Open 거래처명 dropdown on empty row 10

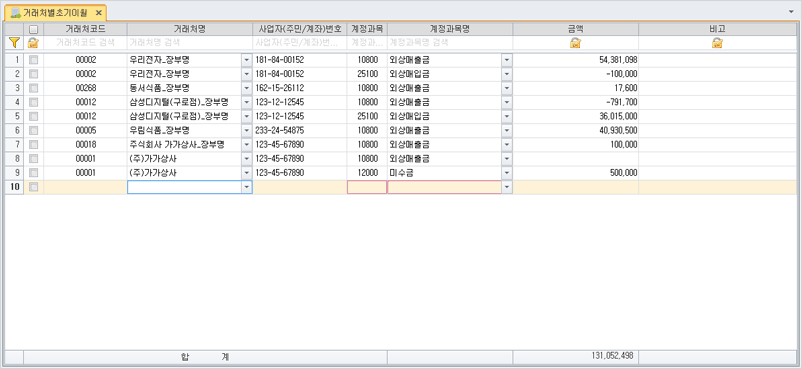coord(247,187)
